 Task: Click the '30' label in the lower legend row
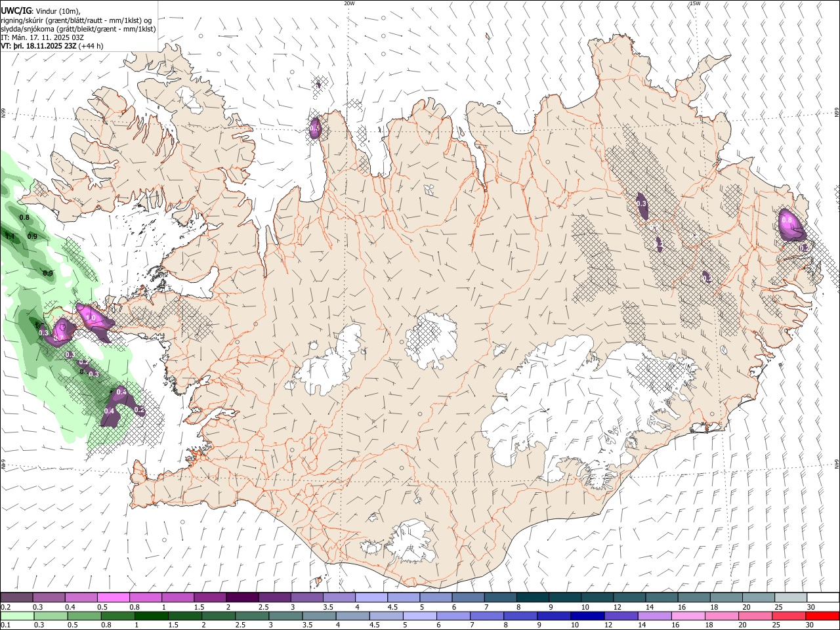click(x=810, y=625)
